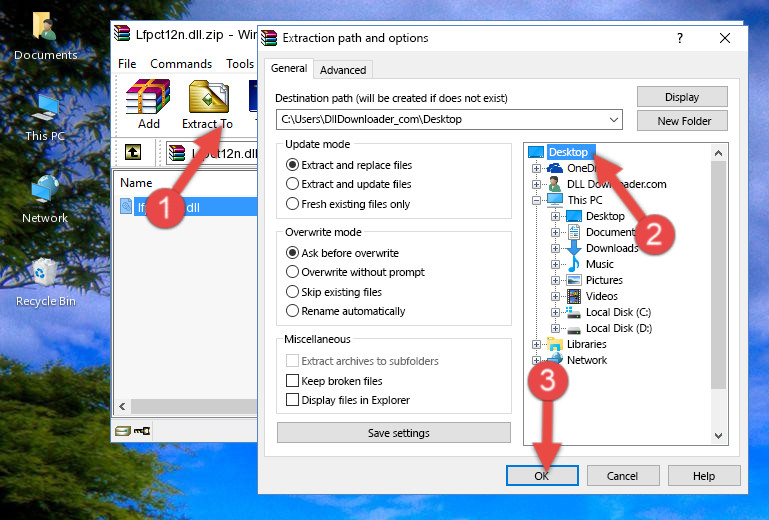Select This PC in the folder tree
The width and height of the screenshot is (769, 520).
tap(585, 200)
